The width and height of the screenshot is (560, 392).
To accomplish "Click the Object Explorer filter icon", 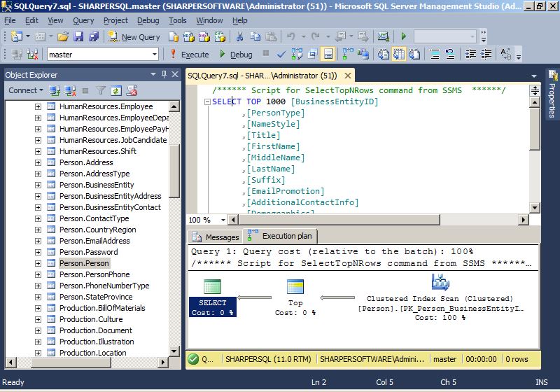I will coord(101,91).
